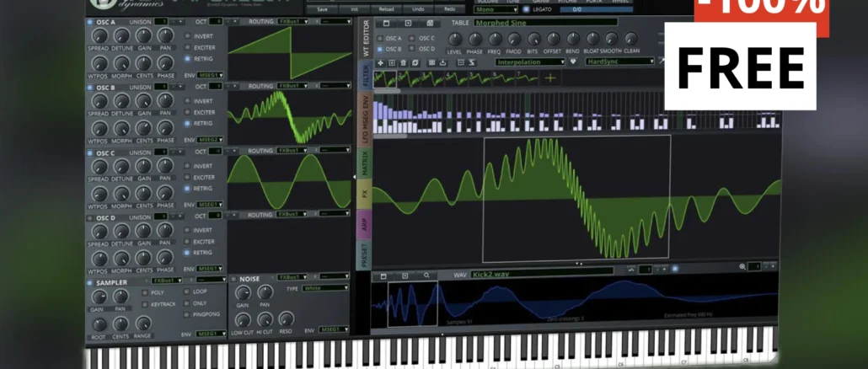The height and width of the screenshot is (369, 868).
Task: Switch to the FILTER tab
Action: tap(366, 76)
